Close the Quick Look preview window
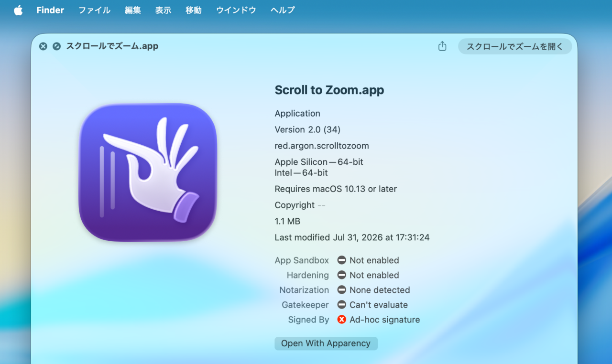The height and width of the screenshot is (364, 612). coord(43,46)
